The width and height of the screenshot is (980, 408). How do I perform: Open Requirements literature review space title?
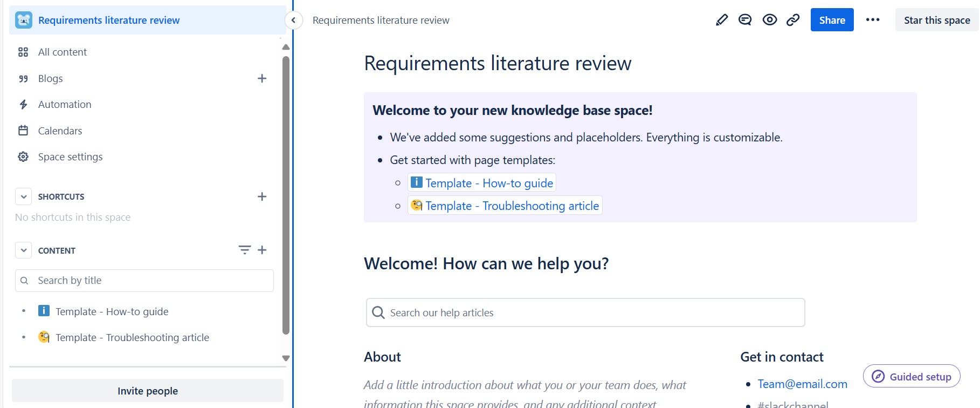click(x=109, y=20)
